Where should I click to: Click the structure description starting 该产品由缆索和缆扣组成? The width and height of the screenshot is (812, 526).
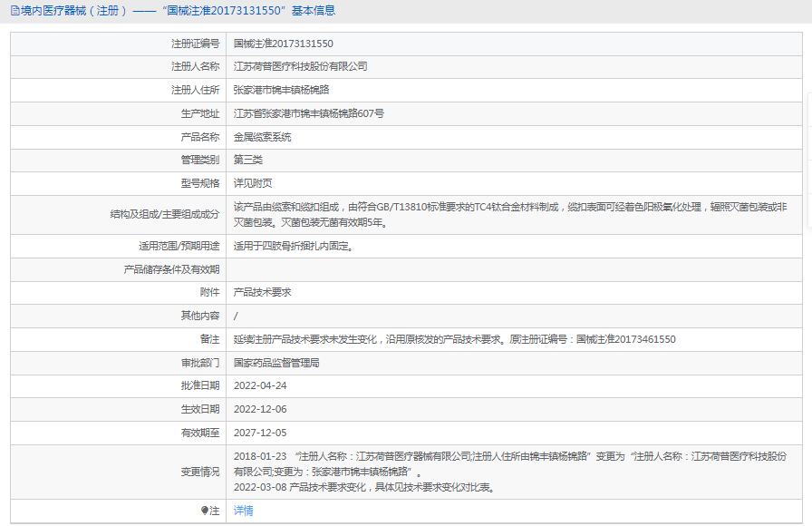510,215
